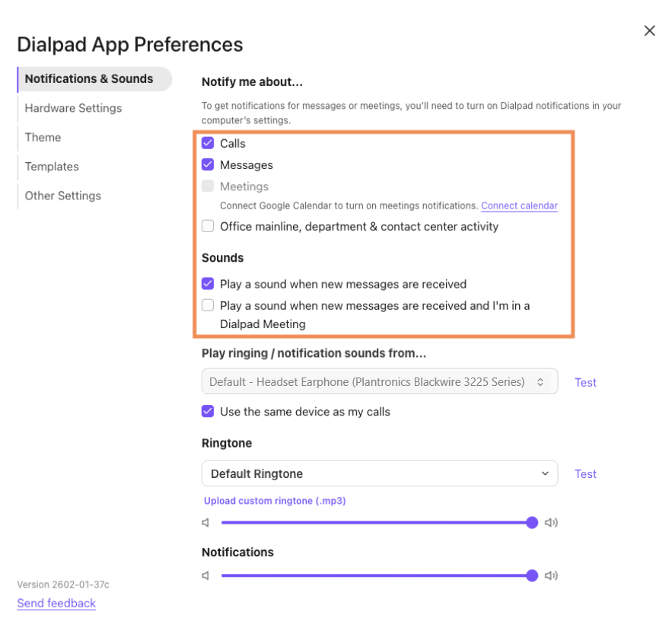Select the Templates section
The height and width of the screenshot is (634, 672).
tap(51, 166)
